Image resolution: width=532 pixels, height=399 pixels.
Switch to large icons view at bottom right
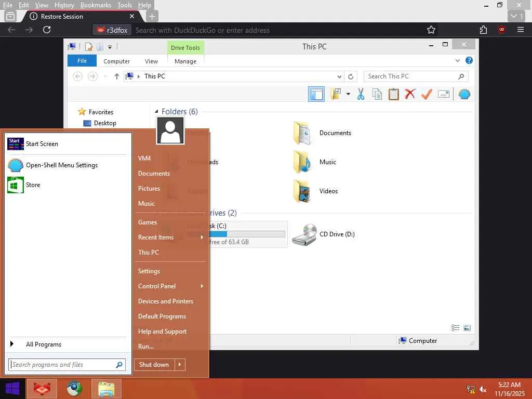coord(467,328)
